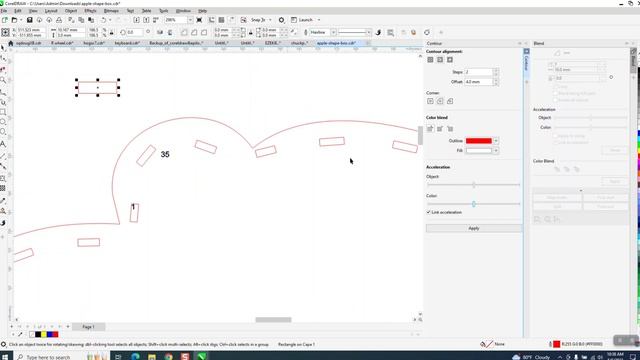Open the outline width Hairline dropdown
The width and height of the screenshot is (640, 360).
coord(333,32)
